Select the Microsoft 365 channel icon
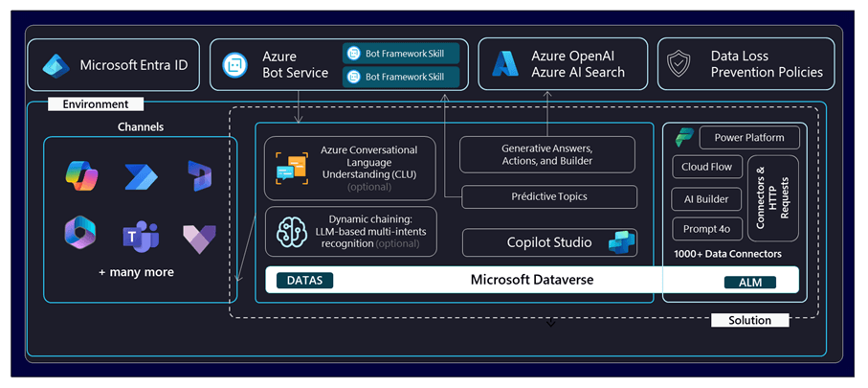868x388 pixels. tap(80, 233)
